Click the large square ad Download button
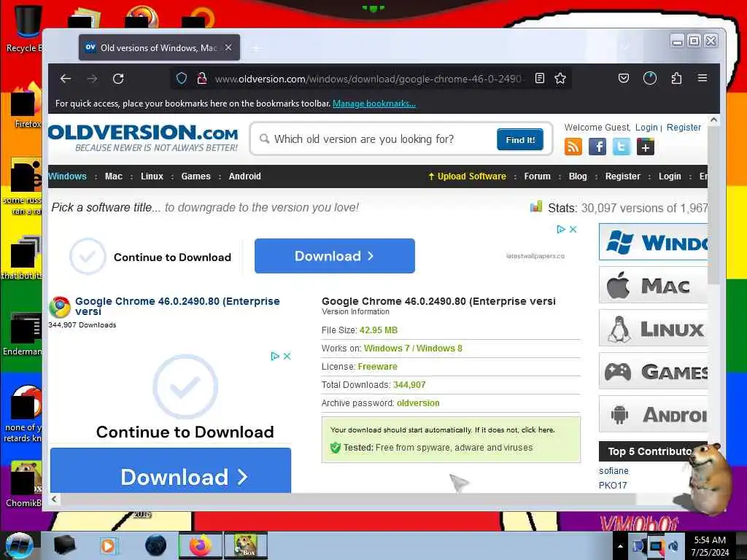This screenshot has height=560, width=747. [171, 470]
